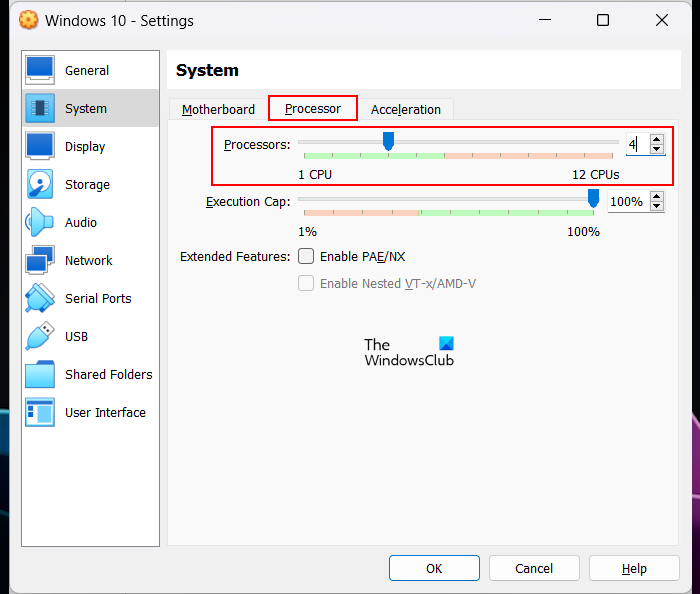This screenshot has height=594, width=700.
Task: Open the USB settings icon
Action: (x=40, y=336)
